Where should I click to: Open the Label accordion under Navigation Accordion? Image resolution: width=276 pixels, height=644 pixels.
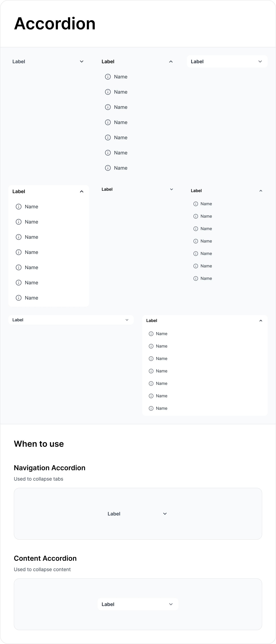click(138, 514)
